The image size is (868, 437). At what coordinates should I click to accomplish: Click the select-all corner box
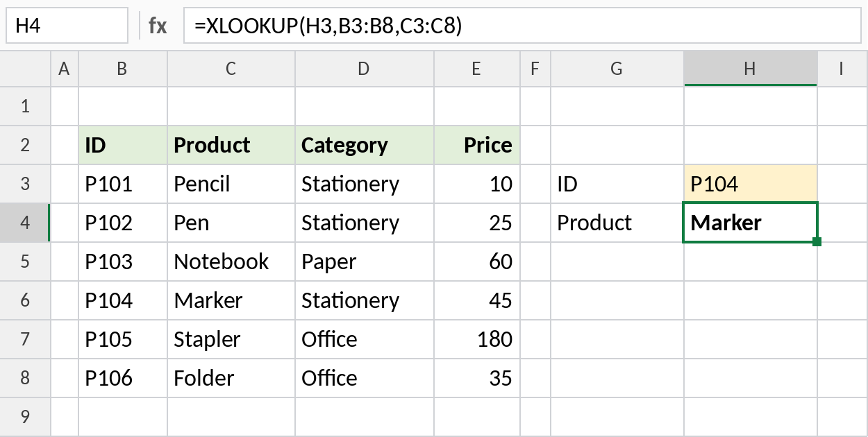click(26, 69)
